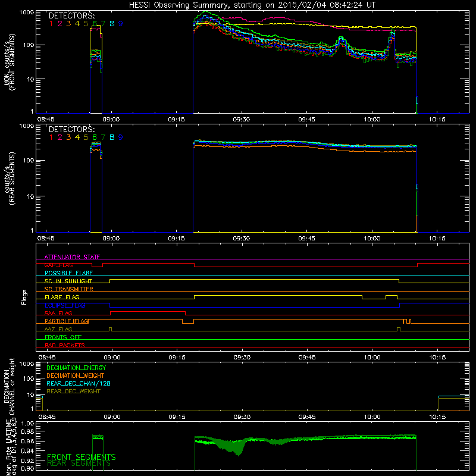Click the 0.98 value on livetime axis
Image resolution: width=476 pixels, height=476 pixels.
27,431
